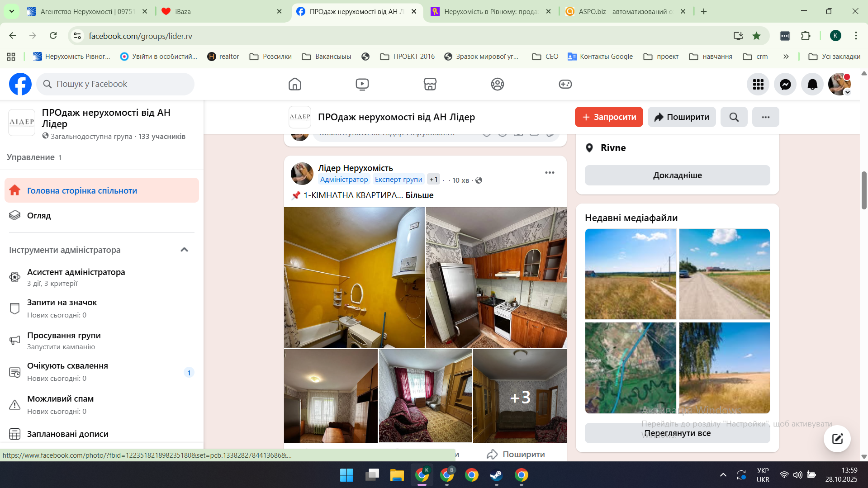Click the group search magnifier button
The image size is (868, 488).
[734, 117]
